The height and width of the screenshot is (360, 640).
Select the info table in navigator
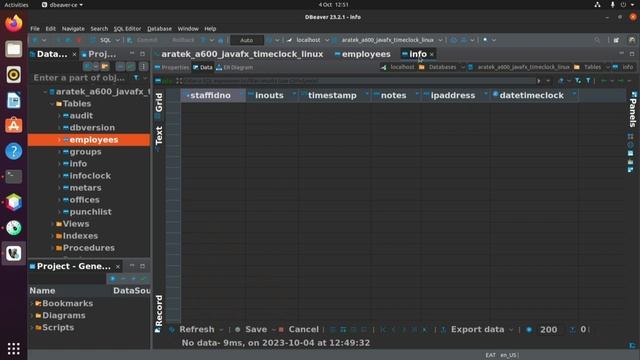coord(78,164)
